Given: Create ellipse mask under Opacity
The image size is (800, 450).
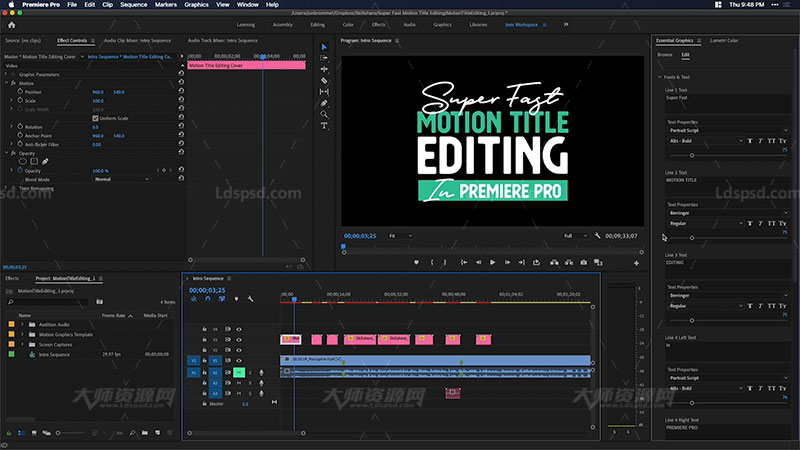Looking at the screenshot, I should pos(23,161).
